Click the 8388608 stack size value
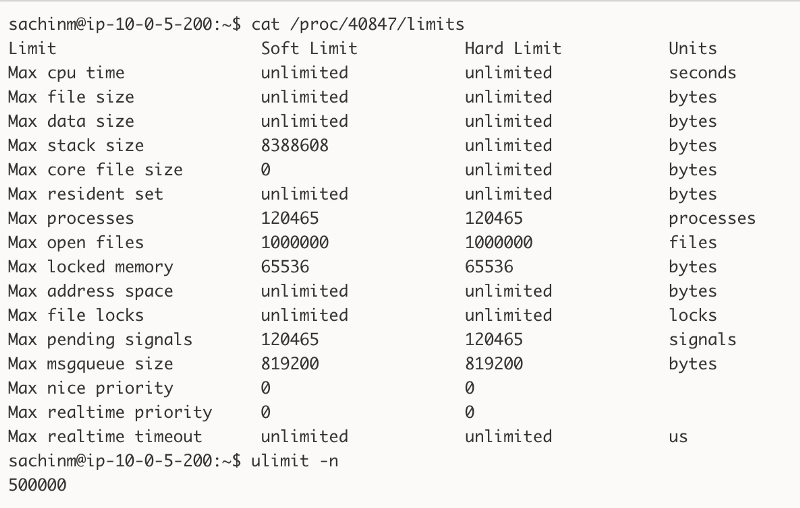The image size is (800, 508). point(294,145)
